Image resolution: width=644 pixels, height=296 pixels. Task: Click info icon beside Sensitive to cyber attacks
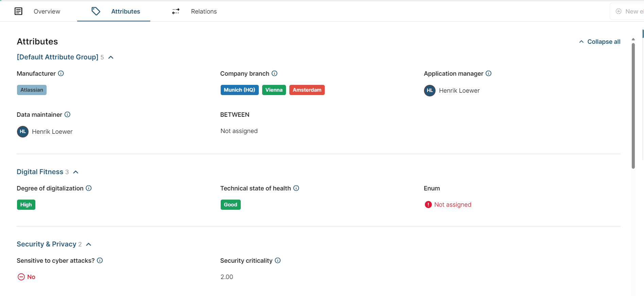[100, 260]
